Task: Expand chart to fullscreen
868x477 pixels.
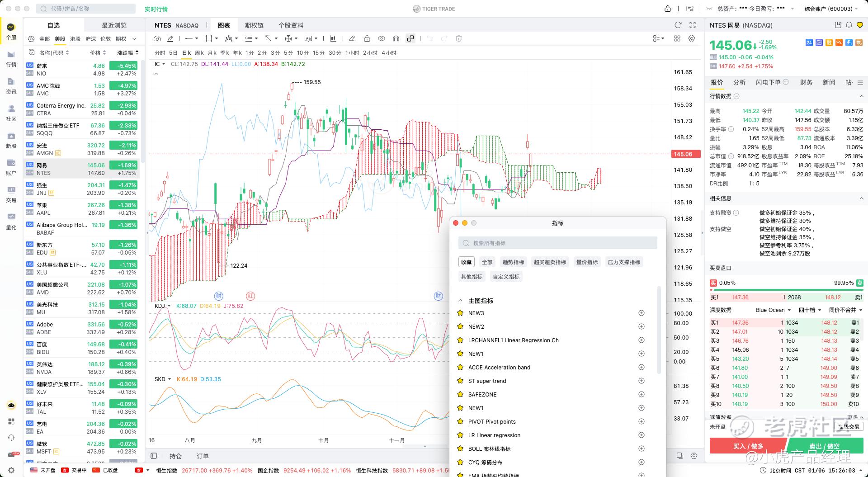Action: click(693, 25)
